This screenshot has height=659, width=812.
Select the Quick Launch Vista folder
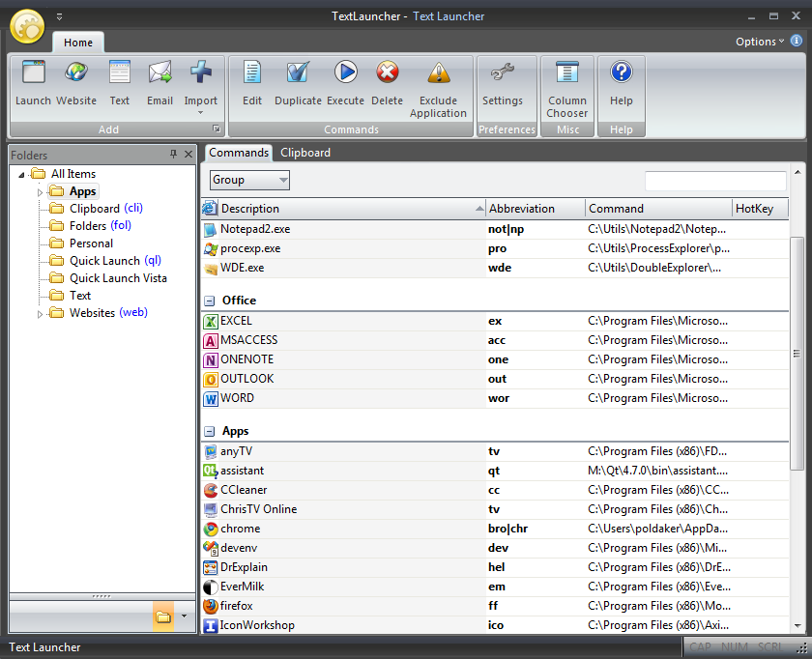pyautogui.click(x=117, y=278)
